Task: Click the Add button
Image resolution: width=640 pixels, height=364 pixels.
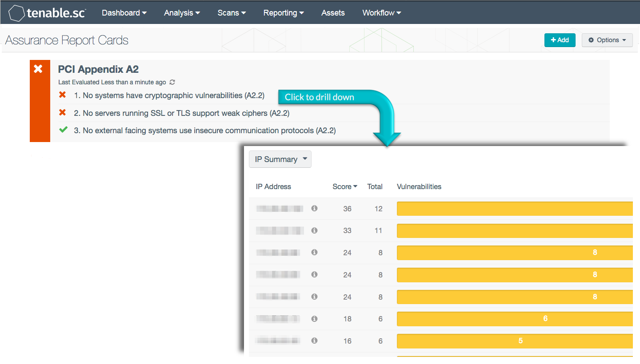Action: tap(560, 40)
